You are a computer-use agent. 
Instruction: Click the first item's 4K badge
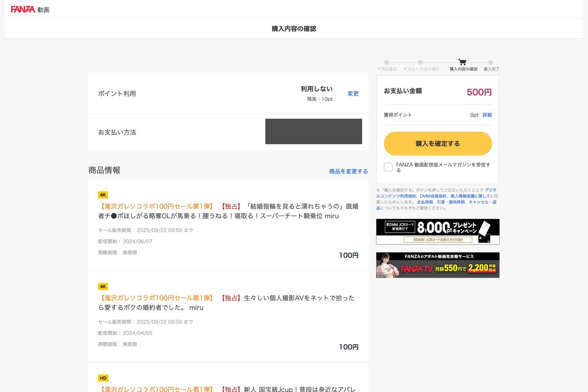[103, 195]
